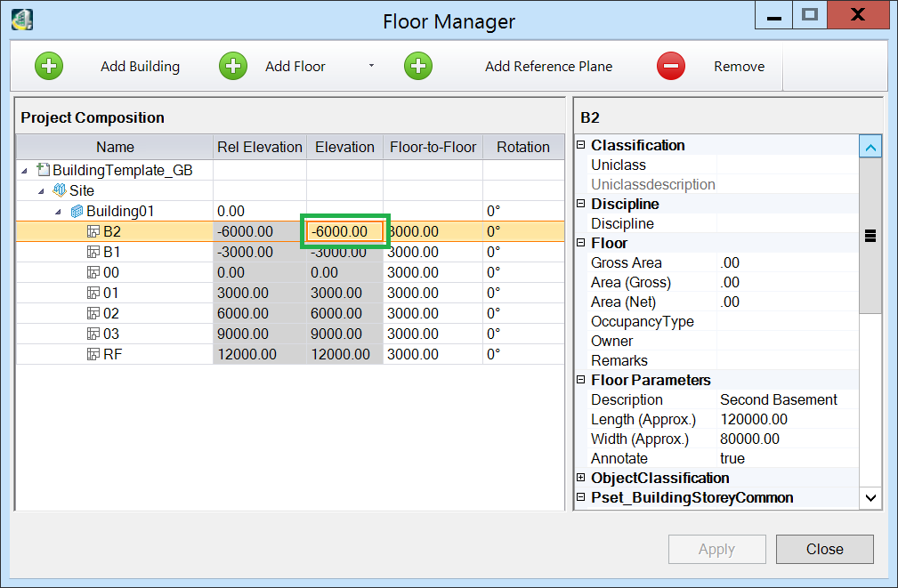Click the green Add Floor plus icon
The height and width of the screenshot is (588, 898).
pos(233,66)
